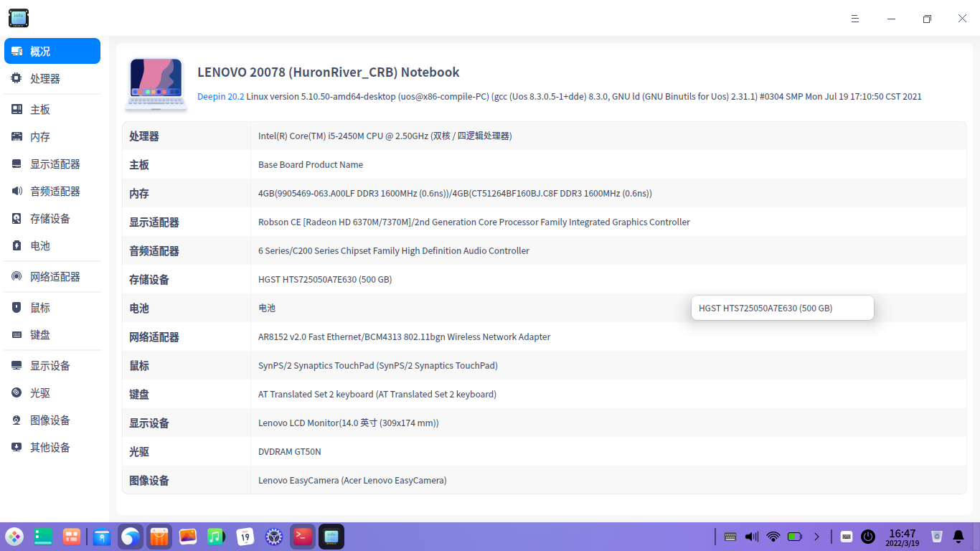Select 光驱 in the sidebar list
The width and height of the screenshot is (980, 551).
pyautogui.click(x=52, y=392)
